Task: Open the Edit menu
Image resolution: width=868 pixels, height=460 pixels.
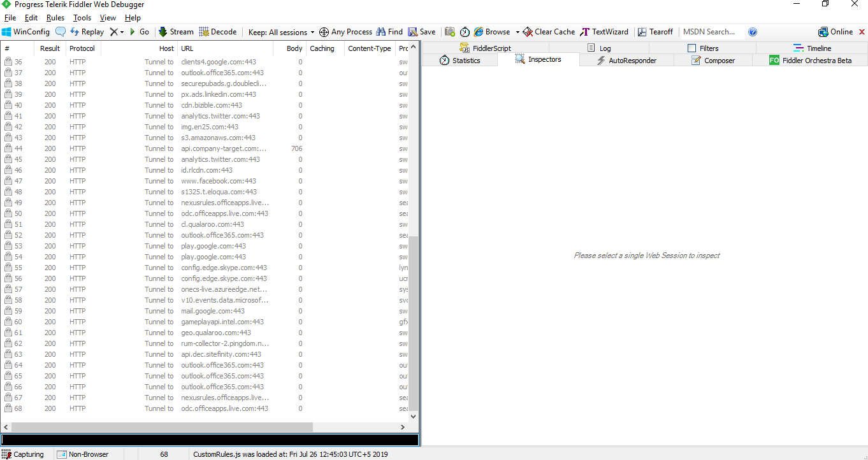Action: pyautogui.click(x=31, y=18)
